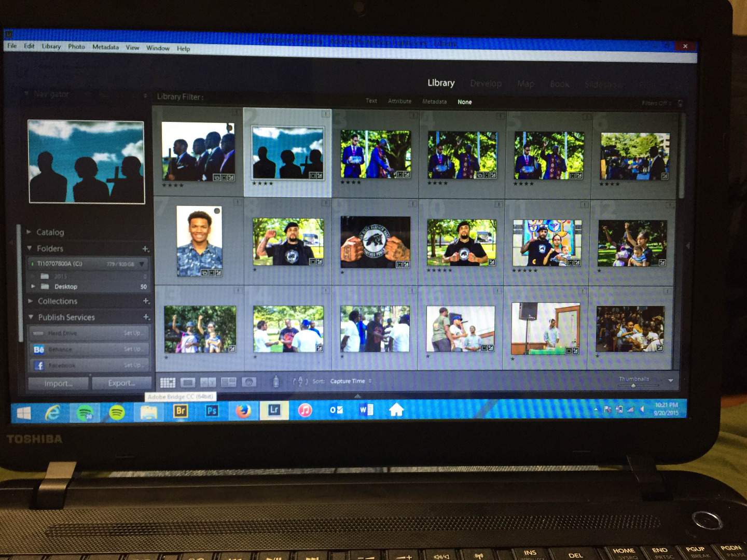Select the Black Panther fists thumbnail
This screenshot has height=560, width=747.
coord(375,242)
